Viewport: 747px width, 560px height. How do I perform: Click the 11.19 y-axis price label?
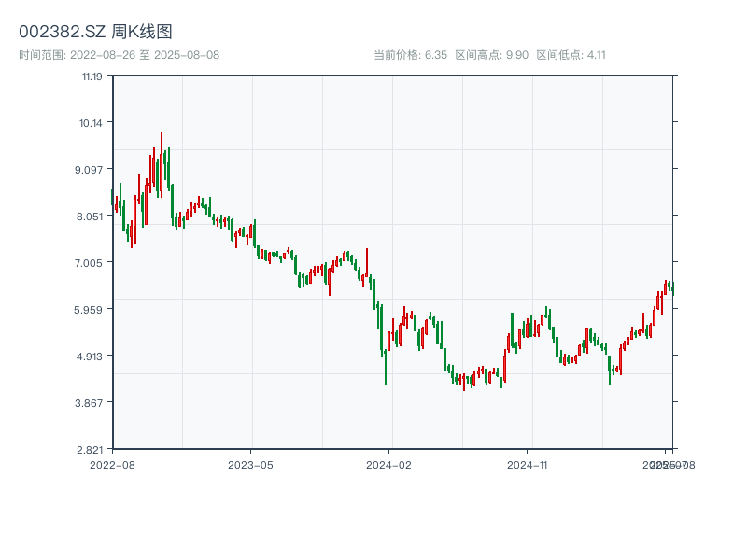(92, 77)
